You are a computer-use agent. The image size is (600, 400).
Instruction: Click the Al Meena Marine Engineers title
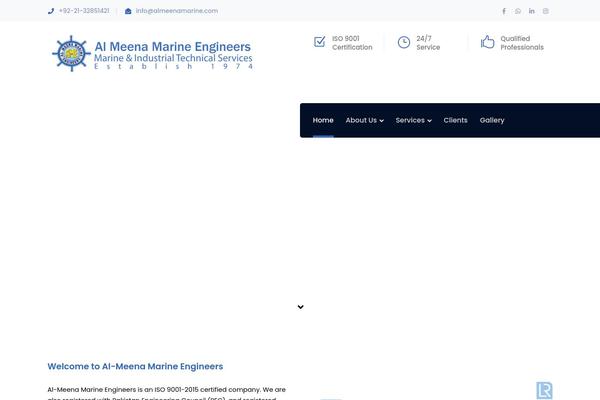point(173,46)
